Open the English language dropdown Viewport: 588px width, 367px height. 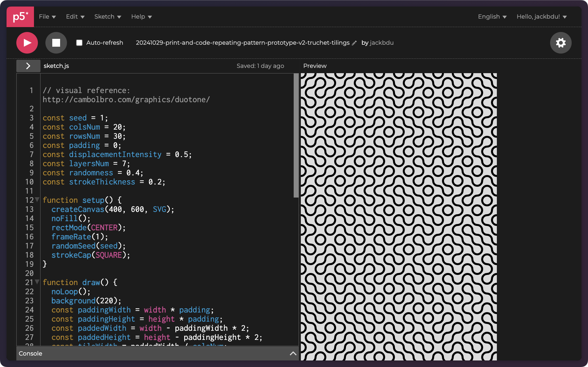click(492, 17)
